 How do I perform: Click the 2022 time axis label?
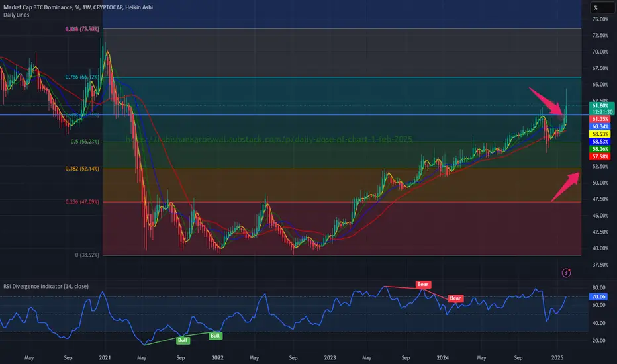coord(217,357)
